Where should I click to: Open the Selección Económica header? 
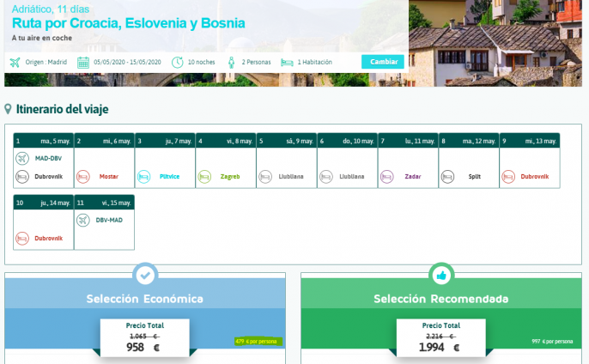[x=144, y=299]
